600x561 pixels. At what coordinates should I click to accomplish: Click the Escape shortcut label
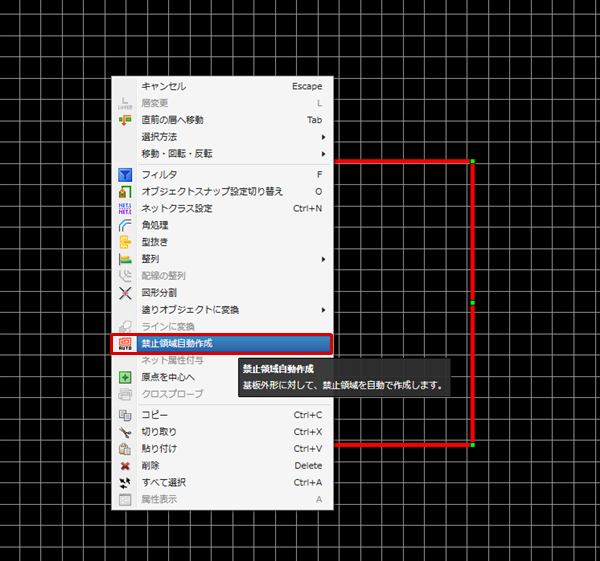[307, 86]
